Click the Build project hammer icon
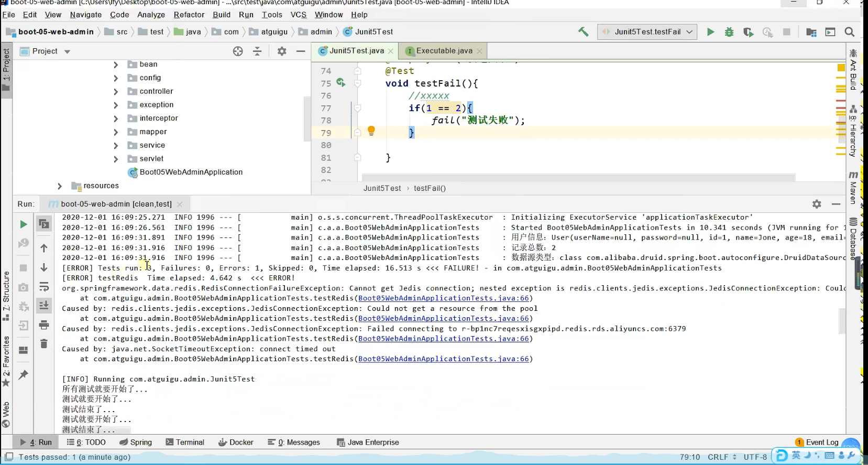Screen dimensions: 868x465 (583, 32)
